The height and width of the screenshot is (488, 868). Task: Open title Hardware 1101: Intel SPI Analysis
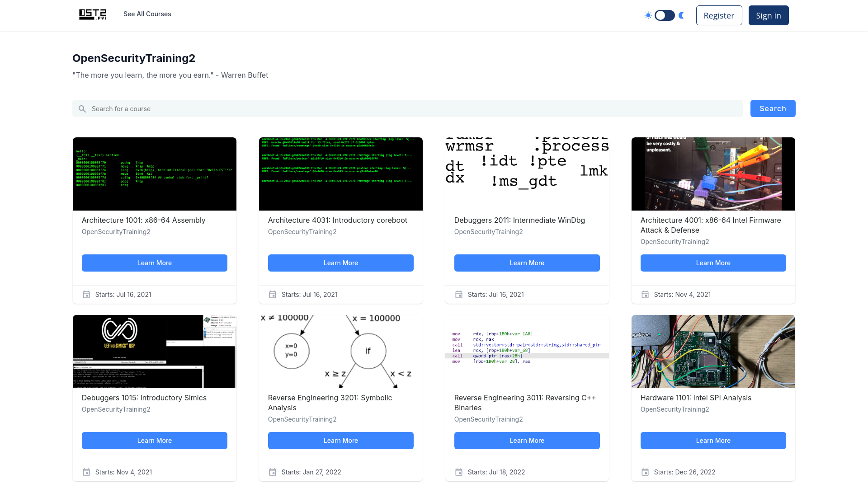click(696, 398)
